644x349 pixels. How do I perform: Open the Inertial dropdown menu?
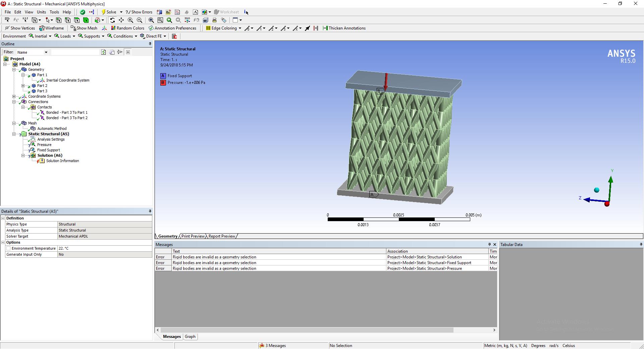click(40, 36)
